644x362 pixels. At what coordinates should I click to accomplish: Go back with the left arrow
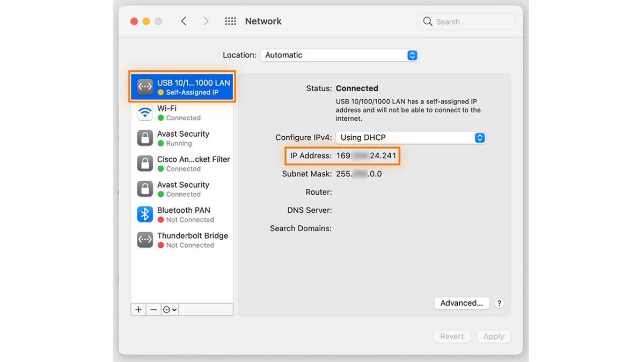coord(184,21)
